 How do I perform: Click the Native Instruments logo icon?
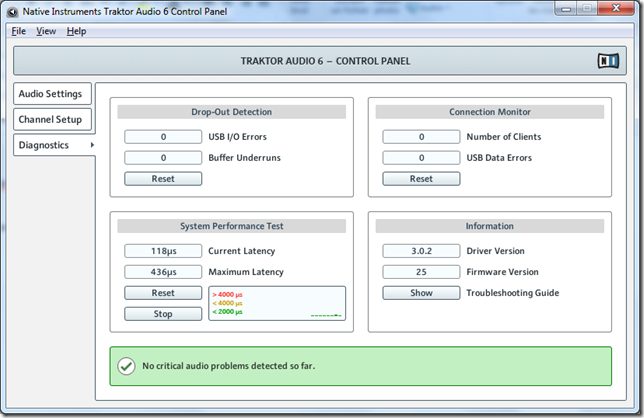tap(608, 61)
